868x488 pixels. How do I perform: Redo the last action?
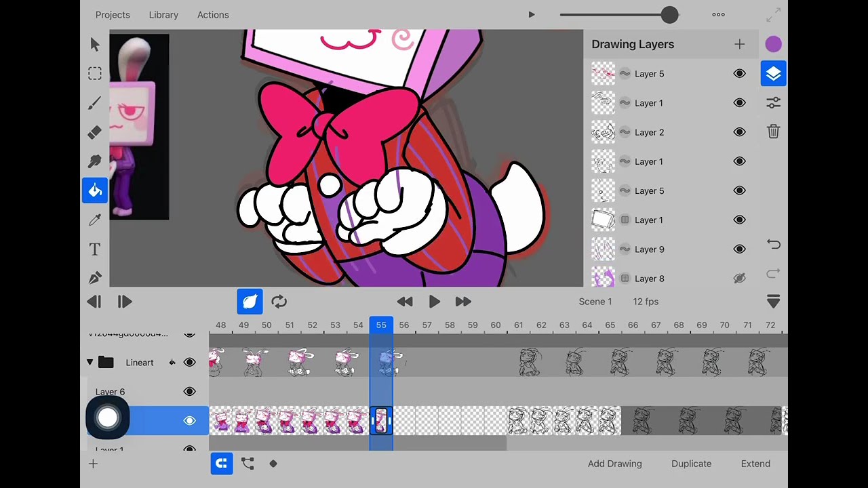pyautogui.click(x=773, y=274)
